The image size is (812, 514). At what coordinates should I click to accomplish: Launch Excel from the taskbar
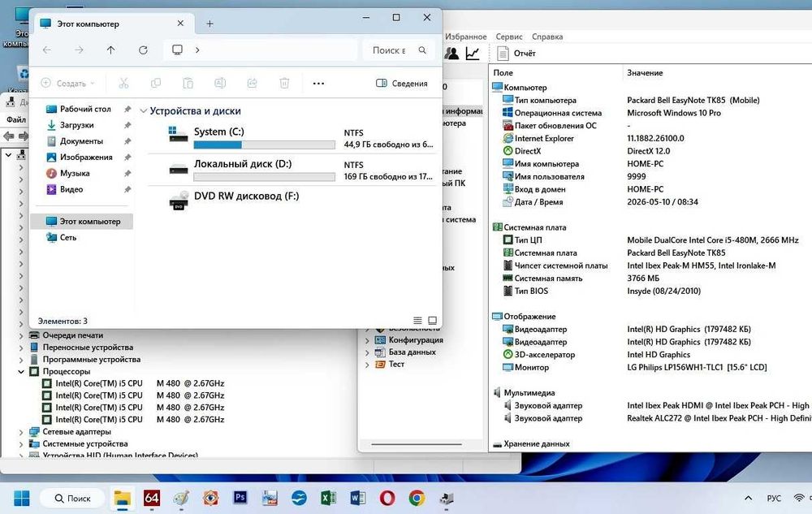[x=328, y=498]
